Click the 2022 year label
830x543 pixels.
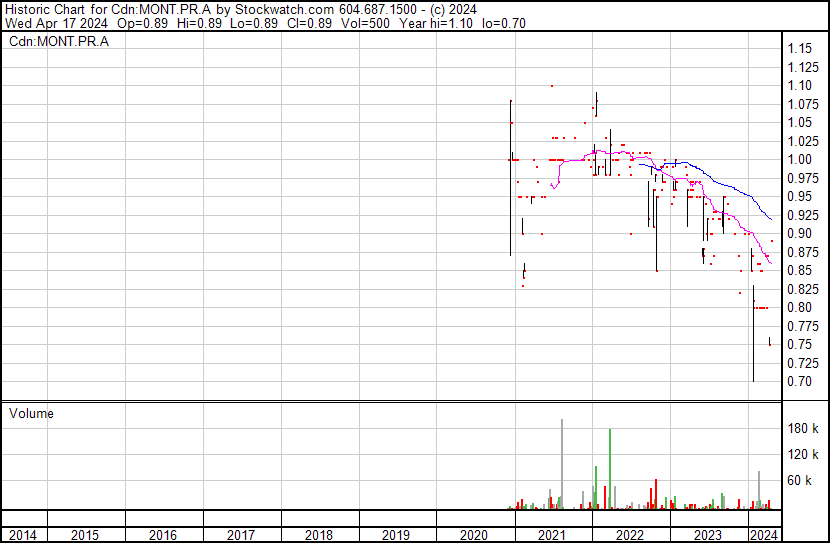pos(629,535)
